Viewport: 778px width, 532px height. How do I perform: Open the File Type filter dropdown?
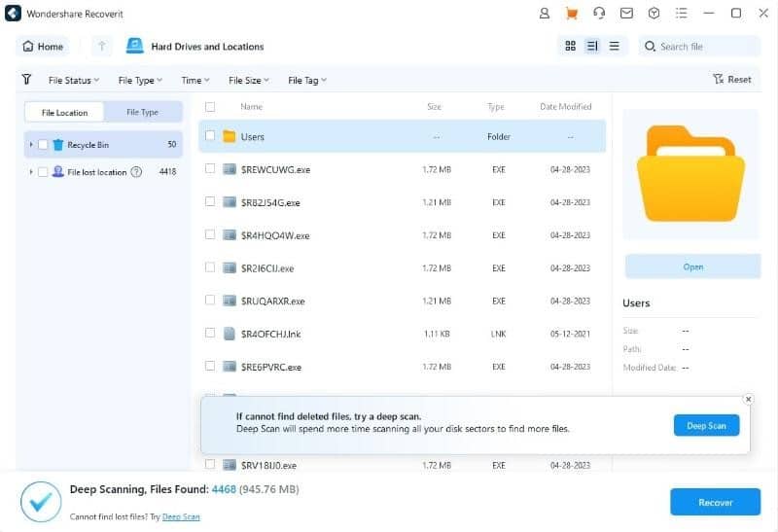coord(140,80)
